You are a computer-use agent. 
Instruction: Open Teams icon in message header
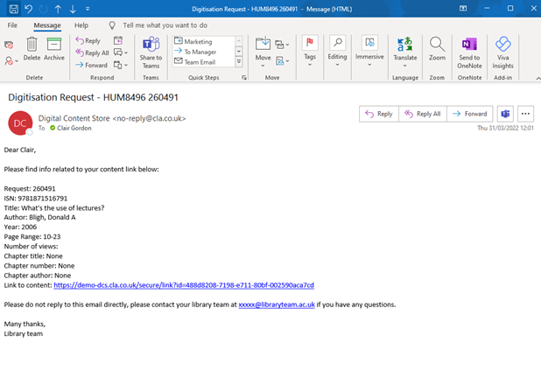tap(505, 114)
